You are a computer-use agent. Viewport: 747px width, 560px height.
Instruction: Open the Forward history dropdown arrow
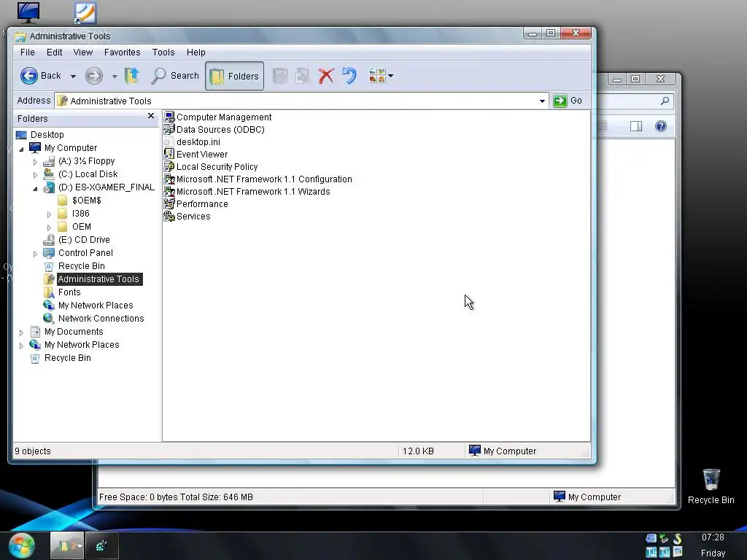pos(115,76)
